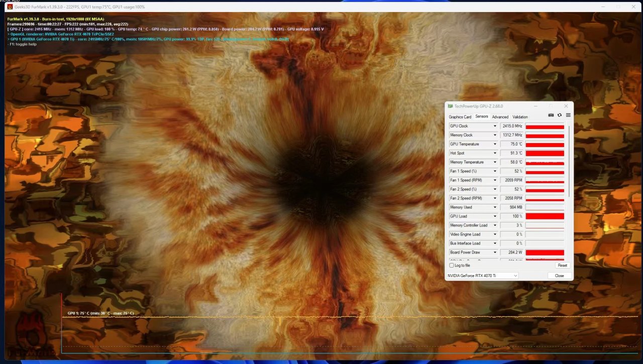The height and width of the screenshot is (364, 643).
Task: Open the NVIDIA GeForce RTX 4070 Ti selector
Action: [482, 276]
